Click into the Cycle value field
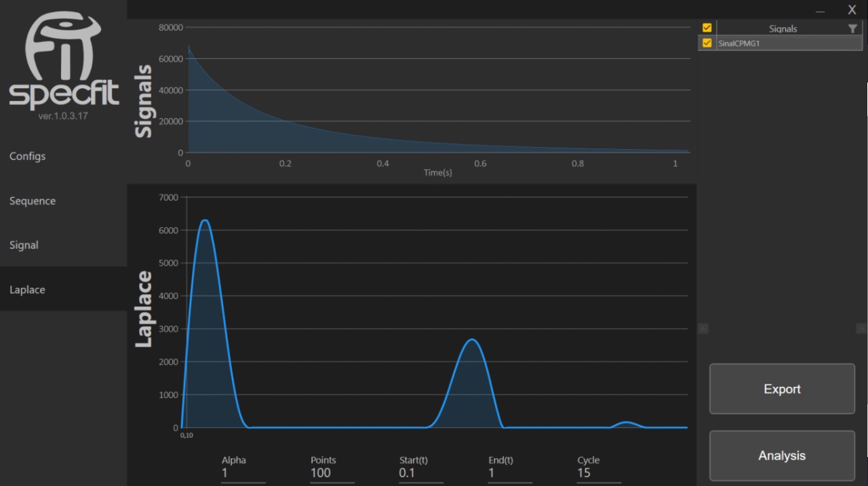This screenshot has width=868, height=486. tap(599, 473)
